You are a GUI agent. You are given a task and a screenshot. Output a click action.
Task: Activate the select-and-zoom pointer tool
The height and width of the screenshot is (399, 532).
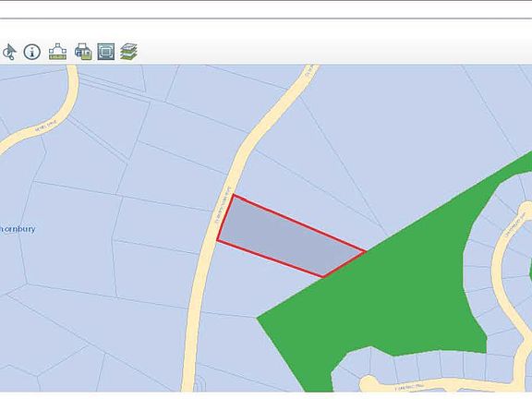tap(9, 52)
